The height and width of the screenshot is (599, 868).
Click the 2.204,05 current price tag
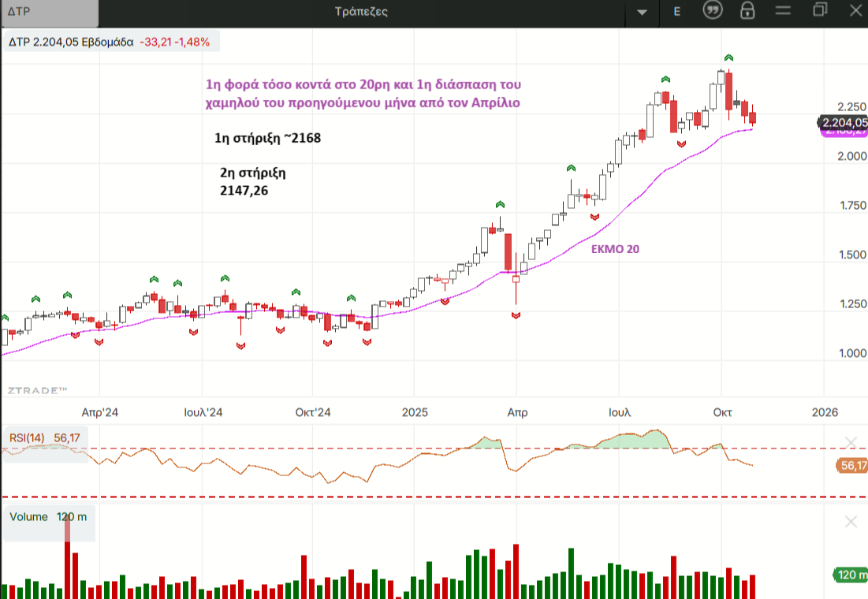[843, 122]
